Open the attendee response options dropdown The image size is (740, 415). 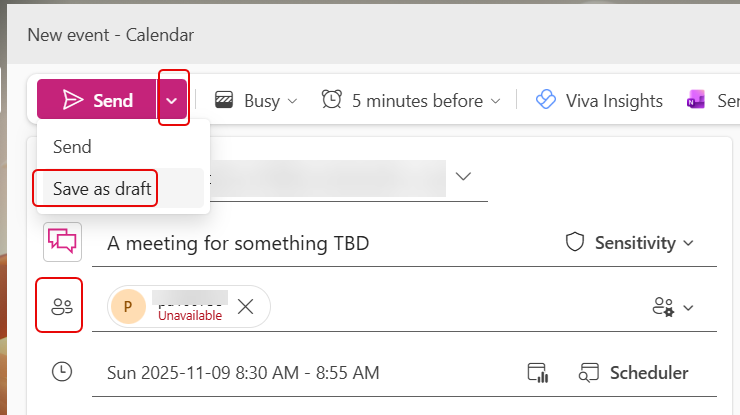pos(672,308)
